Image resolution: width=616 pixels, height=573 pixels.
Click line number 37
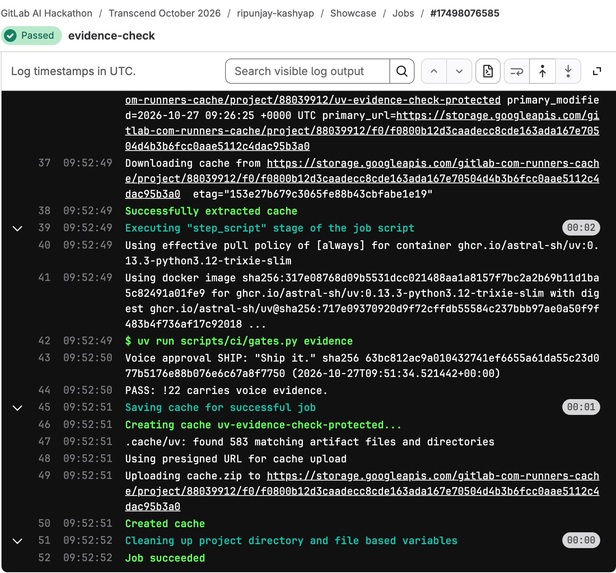pyautogui.click(x=44, y=163)
